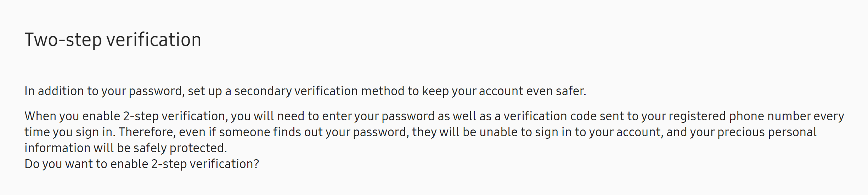Click the question "Do you want to enable 2-step verification?"

[142, 164]
